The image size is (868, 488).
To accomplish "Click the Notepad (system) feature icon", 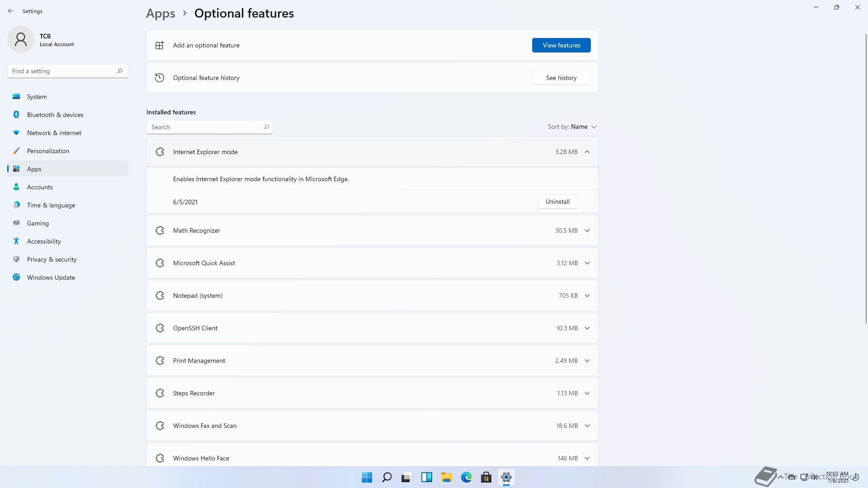I will point(160,296).
